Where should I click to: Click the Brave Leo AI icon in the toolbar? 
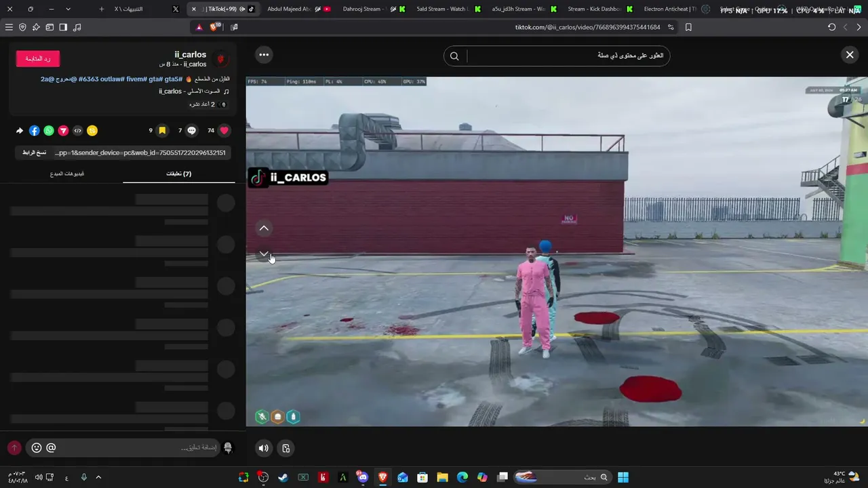click(x=36, y=27)
